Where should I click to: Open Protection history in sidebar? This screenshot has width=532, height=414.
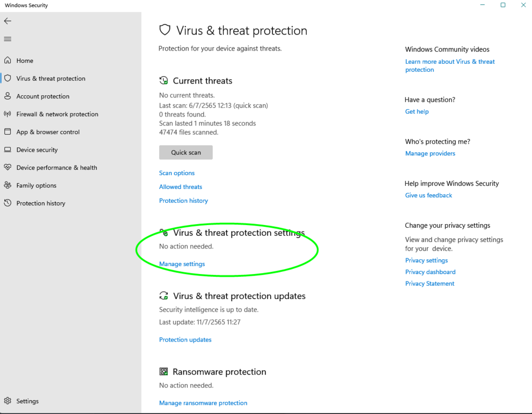(40, 203)
